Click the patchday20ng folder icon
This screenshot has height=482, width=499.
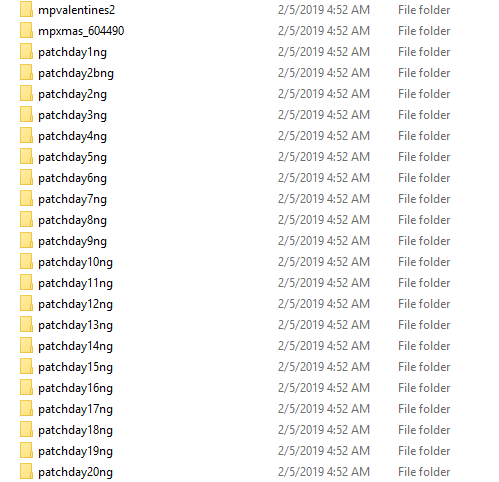[26, 471]
